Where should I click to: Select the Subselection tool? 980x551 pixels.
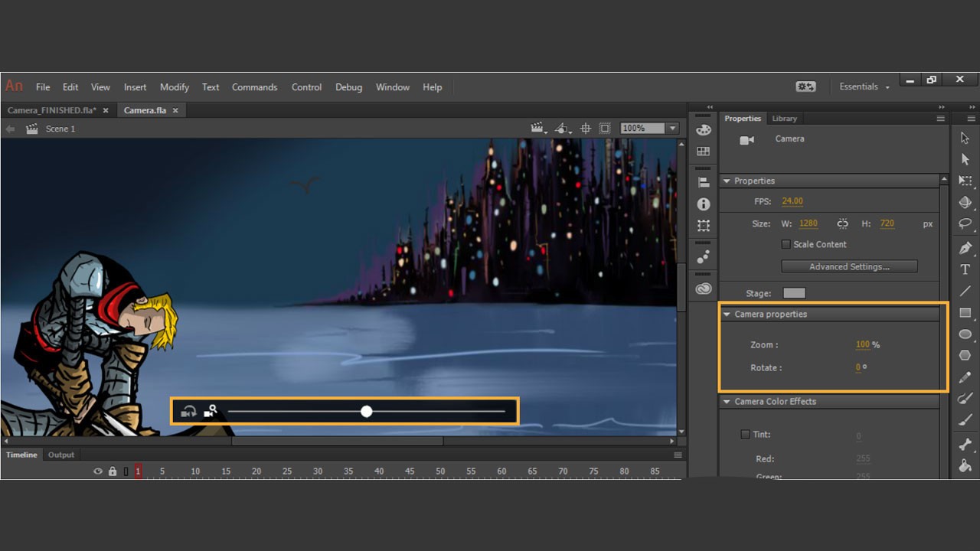[965, 159]
